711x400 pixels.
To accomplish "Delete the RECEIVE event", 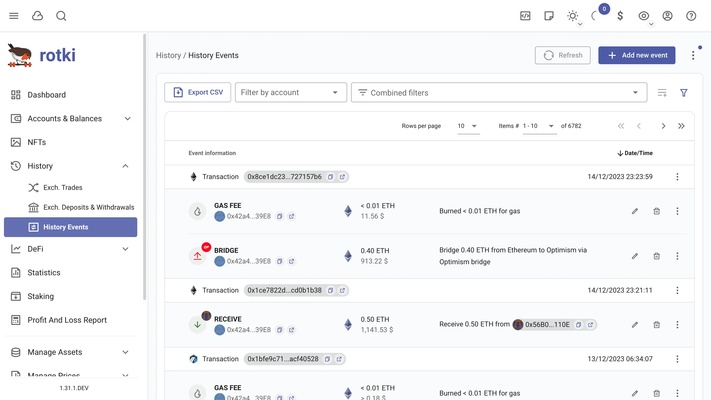I will [x=657, y=325].
